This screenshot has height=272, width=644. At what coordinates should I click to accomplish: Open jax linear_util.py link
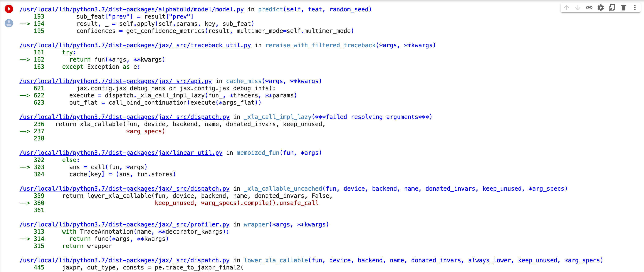(x=121, y=153)
